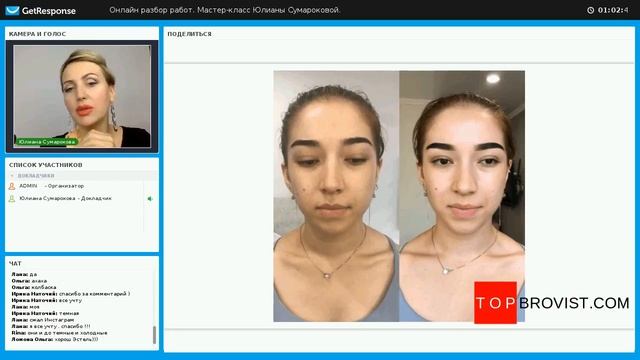
Task: Click the GetResponse envelope logo icon
Action: (12, 11)
